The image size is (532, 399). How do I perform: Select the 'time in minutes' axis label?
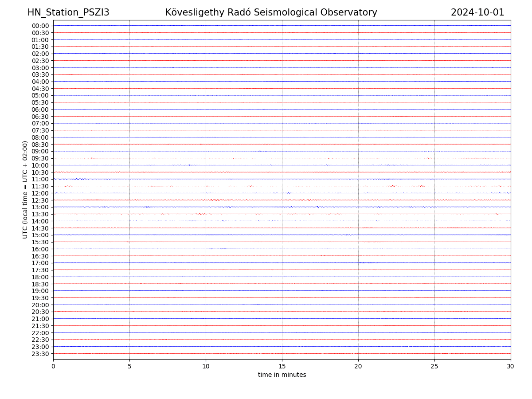(x=282, y=375)
